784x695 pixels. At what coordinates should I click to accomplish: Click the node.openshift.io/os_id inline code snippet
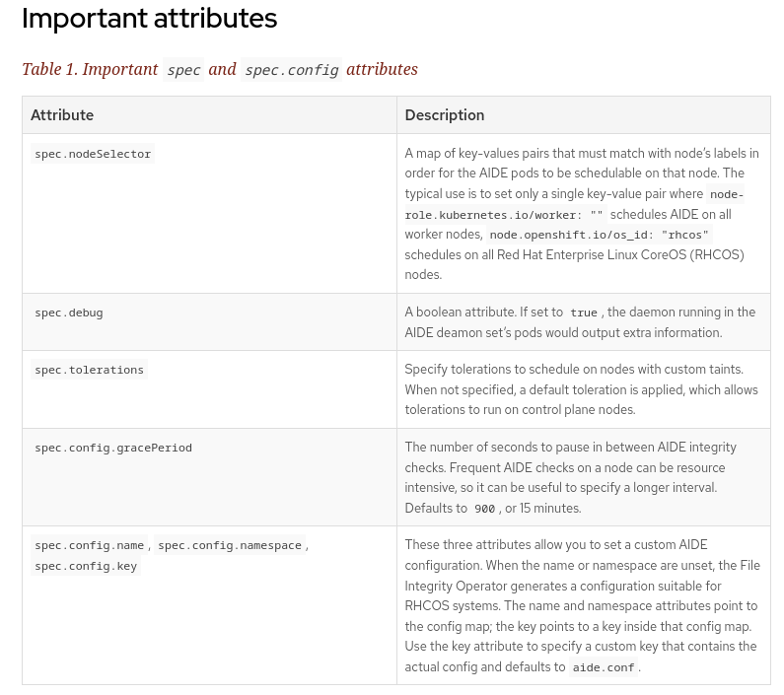[600, 235]
